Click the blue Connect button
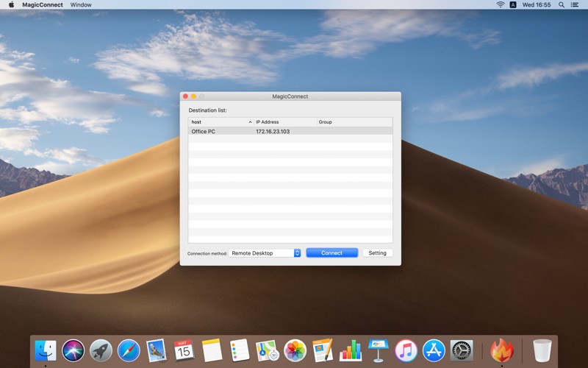 [x=332, y=253]
